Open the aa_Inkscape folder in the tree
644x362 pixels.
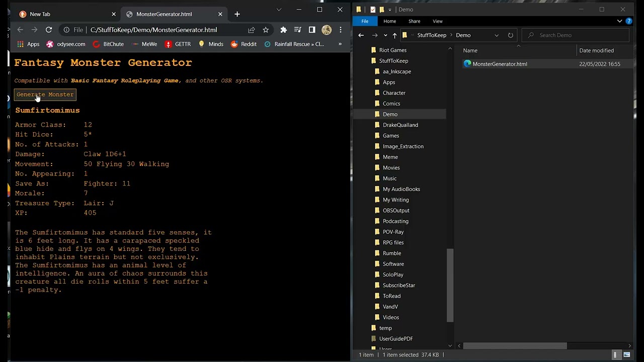(396, 71)
